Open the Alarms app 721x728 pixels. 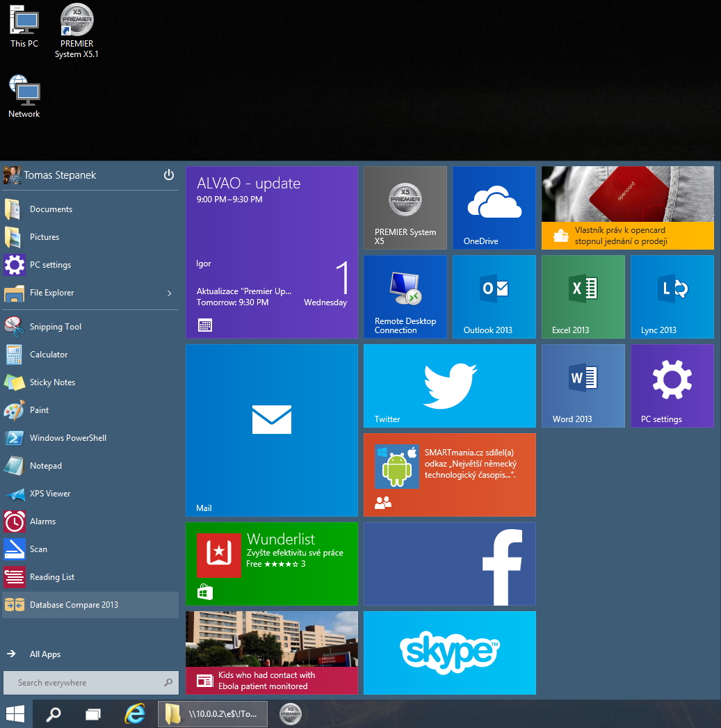click(x=90, y=522)
